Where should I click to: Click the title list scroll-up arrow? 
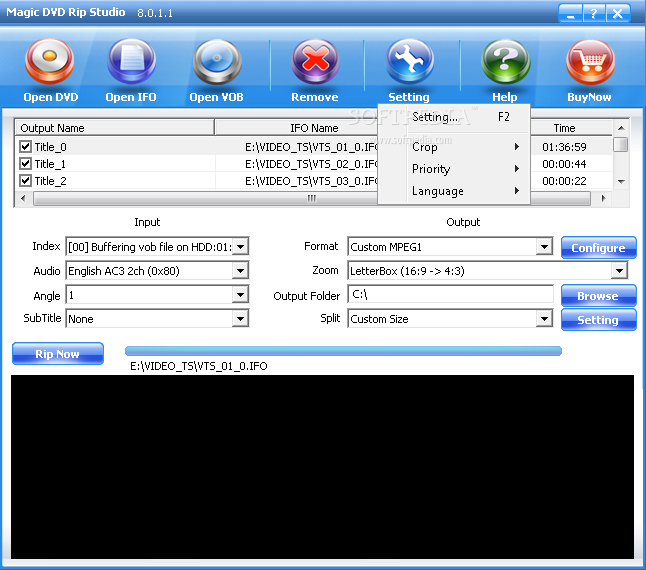coord(621,128)
